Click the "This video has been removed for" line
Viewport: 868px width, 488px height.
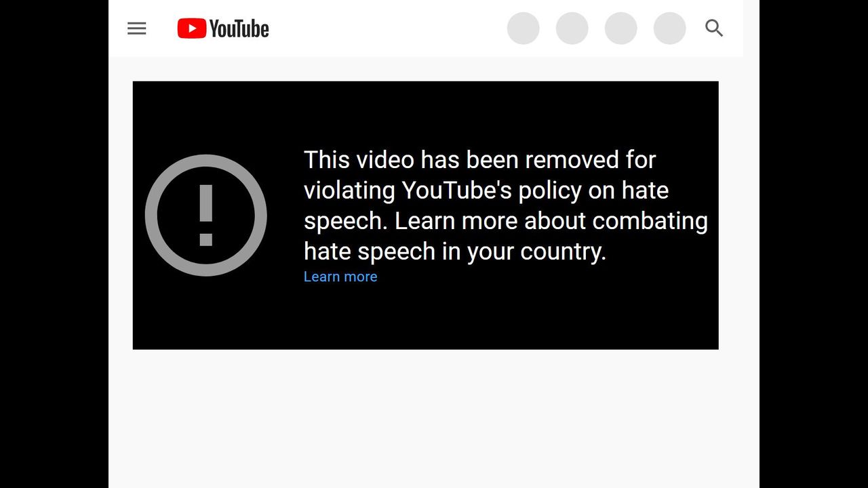coord(479,160)
